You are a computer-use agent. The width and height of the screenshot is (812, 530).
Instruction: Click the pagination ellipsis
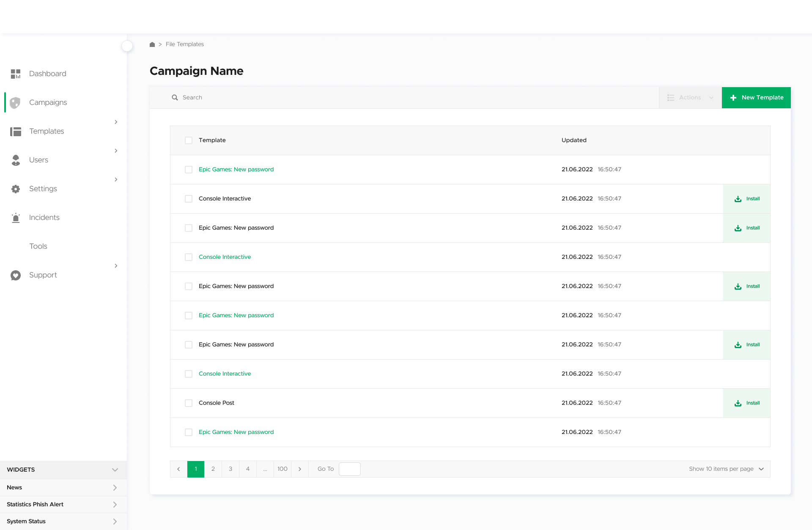(265, 469)
